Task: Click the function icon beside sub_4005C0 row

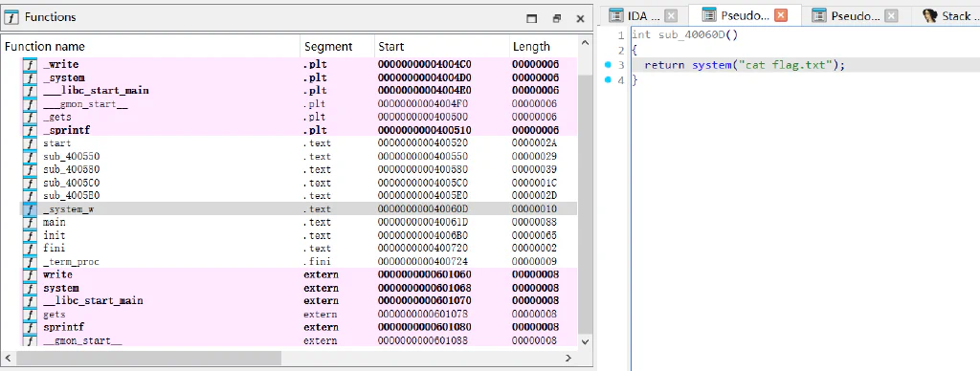Action: pyautogui.click(x=30, y=183)
